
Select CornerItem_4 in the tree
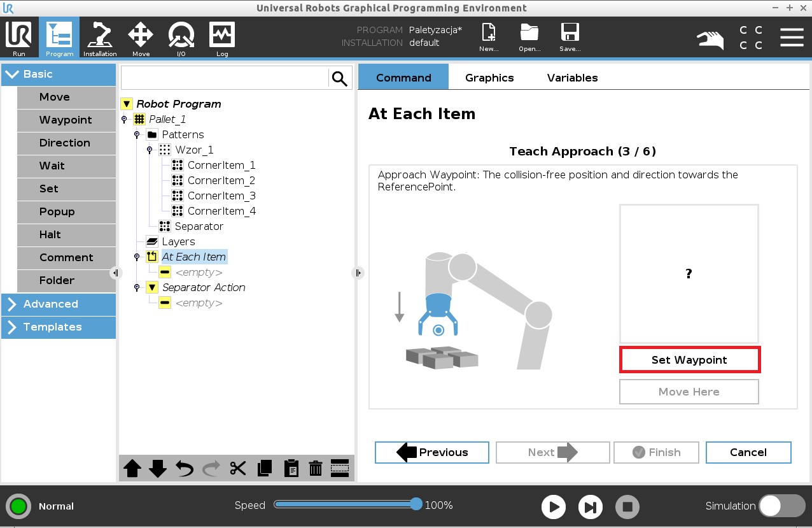tap(221, 211)
